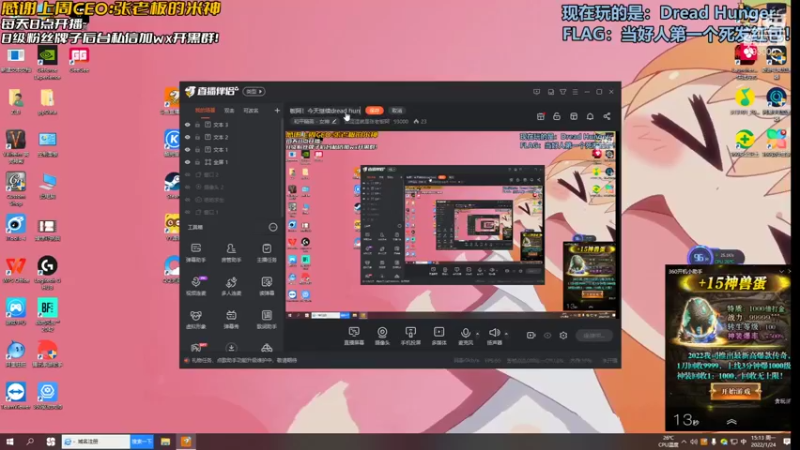Click the orange save title button
Screen dimensions: 800x450
374,110
